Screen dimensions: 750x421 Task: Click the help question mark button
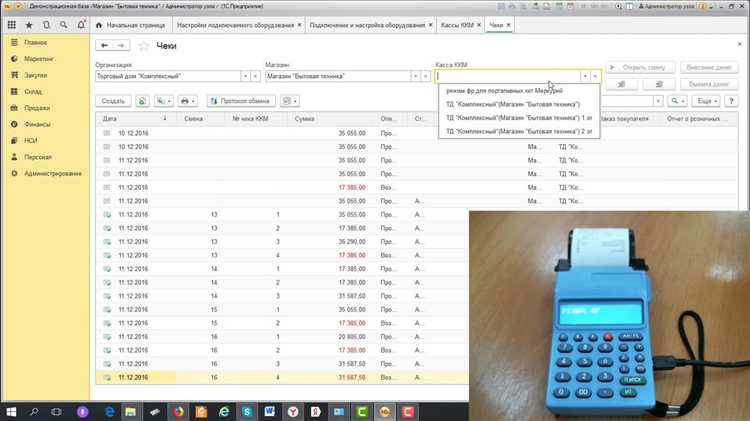(x=731, y=101)
